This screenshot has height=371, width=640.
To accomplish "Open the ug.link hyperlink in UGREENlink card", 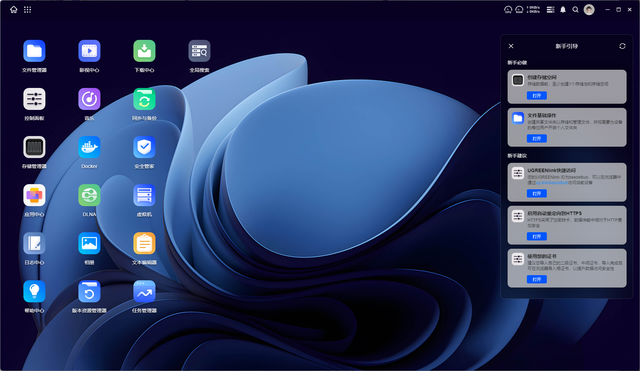I will [552, 183].
